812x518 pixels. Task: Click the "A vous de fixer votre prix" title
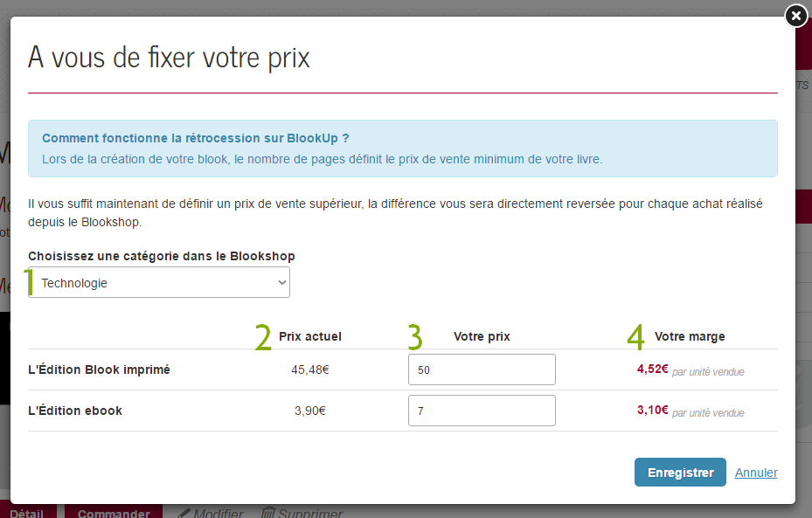pyautogui.click(x=169, y=58)
